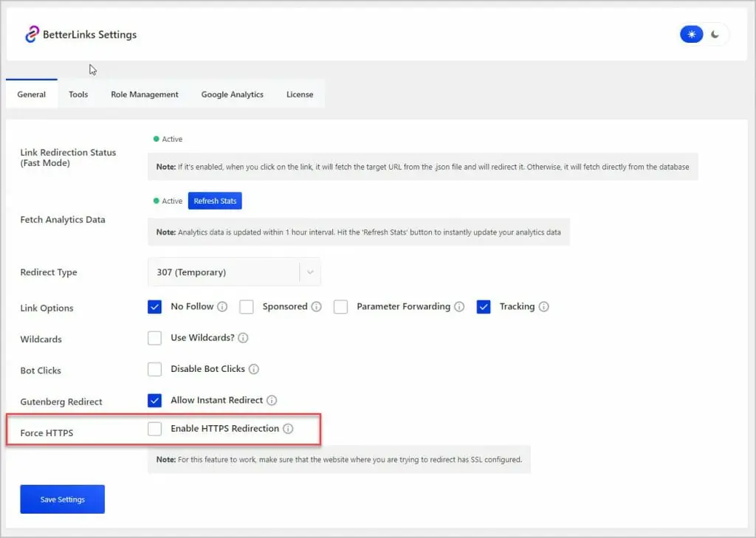Show info tooltip for Enable HTTPS Redirection
Viewport: 756px width, 538px height.
[288, 429]
